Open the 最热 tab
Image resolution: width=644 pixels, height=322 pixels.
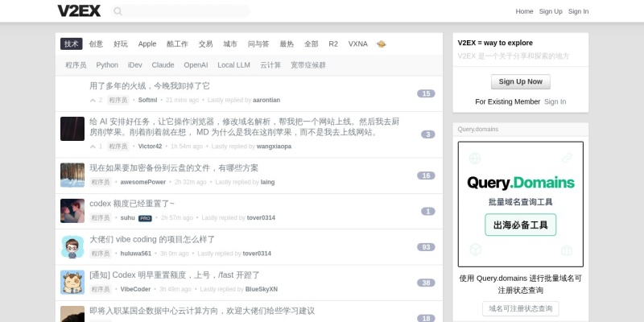(287, 44)
